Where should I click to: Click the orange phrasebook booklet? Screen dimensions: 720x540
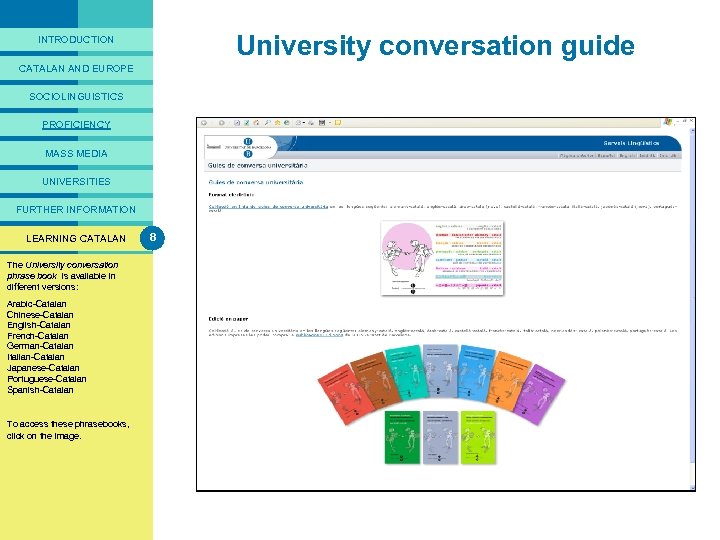click(x=508, y=380)
